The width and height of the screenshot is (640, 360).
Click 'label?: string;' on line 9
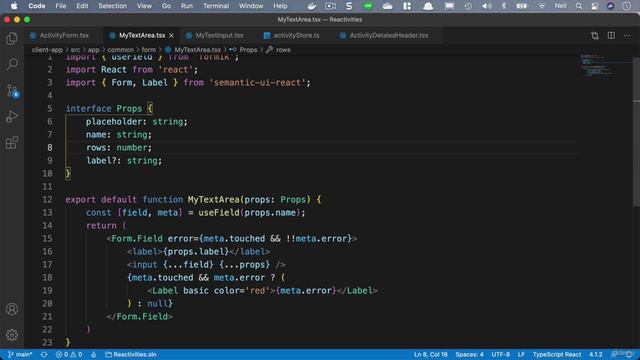point(124,160)
